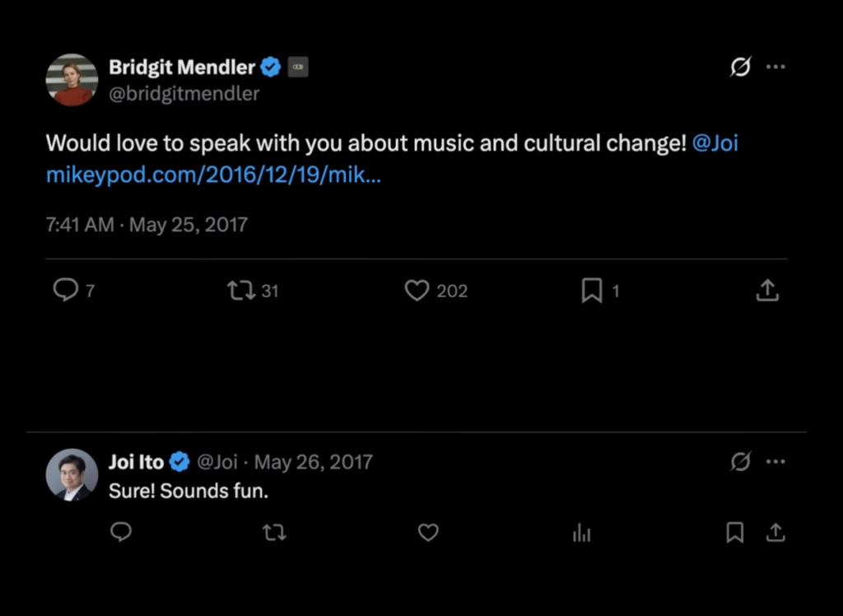Reply to Joi Ito's response
This screenshot has height=616, width=843.
point(121,533)
